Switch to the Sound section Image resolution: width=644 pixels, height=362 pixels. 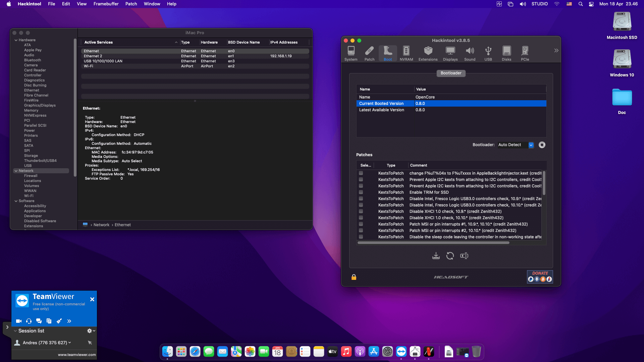470,53
